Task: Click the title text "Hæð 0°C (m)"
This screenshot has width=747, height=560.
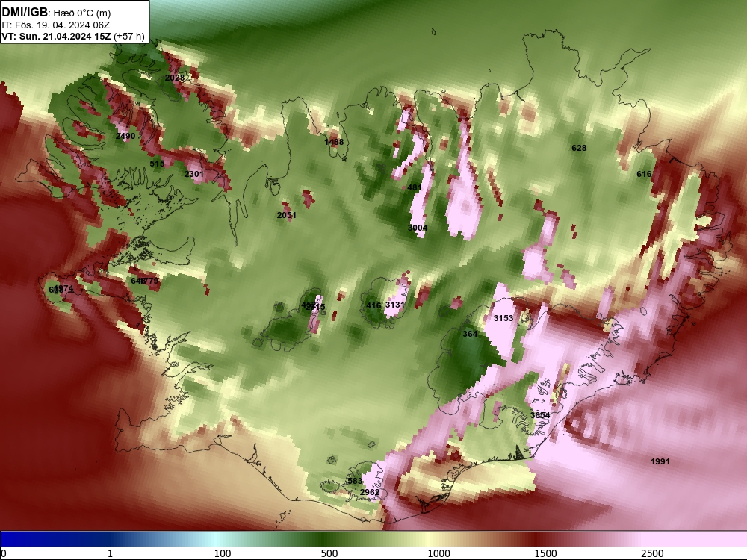Action: (x=82, y=13)
